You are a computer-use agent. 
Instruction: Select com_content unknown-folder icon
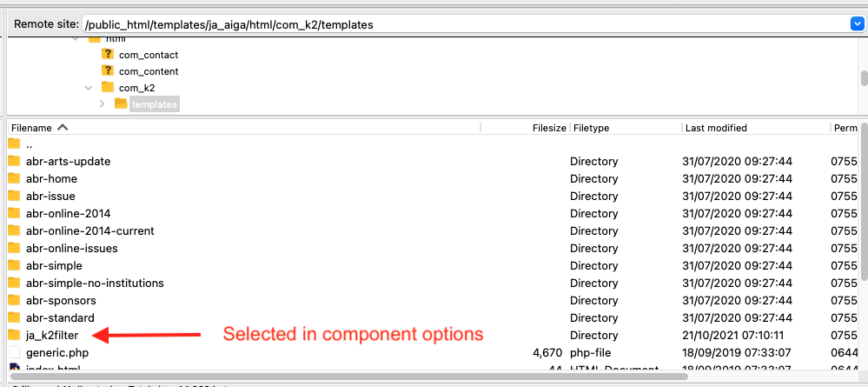click(x=108, y=70)
